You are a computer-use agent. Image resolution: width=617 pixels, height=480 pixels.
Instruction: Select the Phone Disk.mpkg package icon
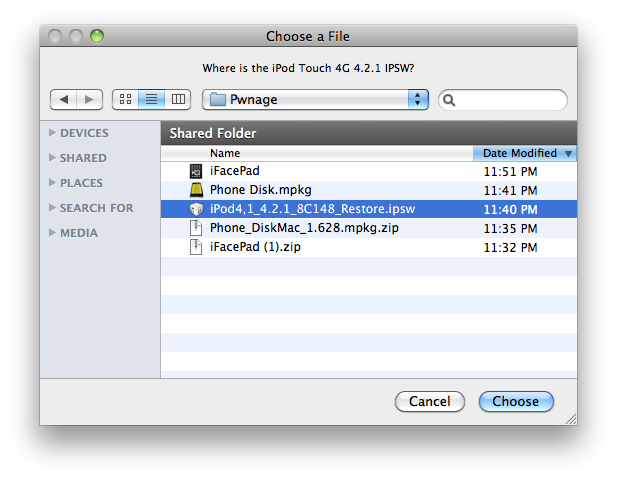pyautogui.click(x=196, y=190)
